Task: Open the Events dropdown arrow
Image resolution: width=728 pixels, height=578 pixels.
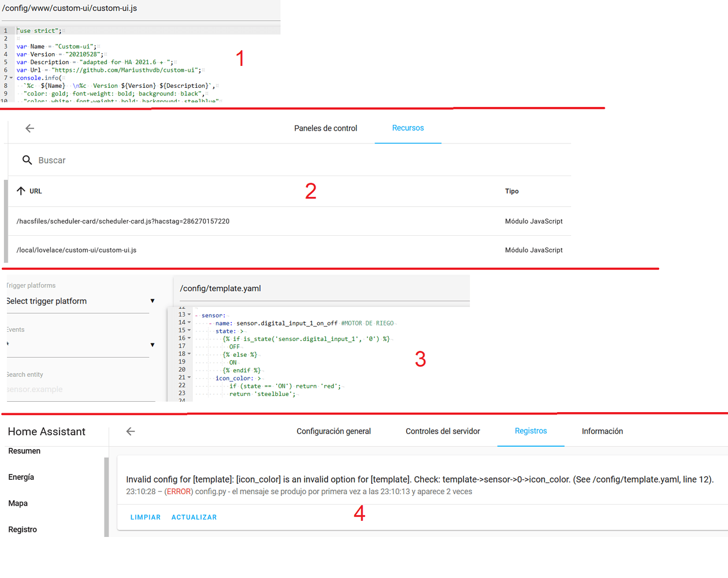Action: (153, 344)
